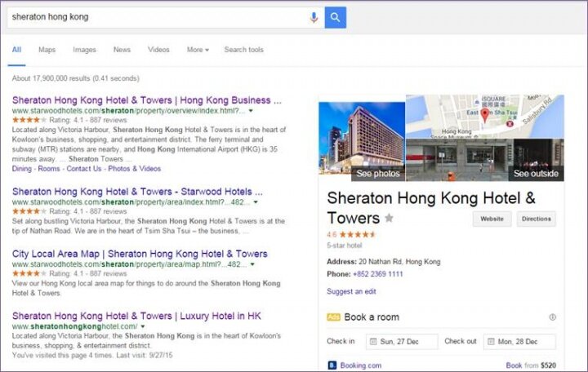Screen dimensions: 588x372
Task: Open City Local Area Map result link
Action: pos(140,254)
